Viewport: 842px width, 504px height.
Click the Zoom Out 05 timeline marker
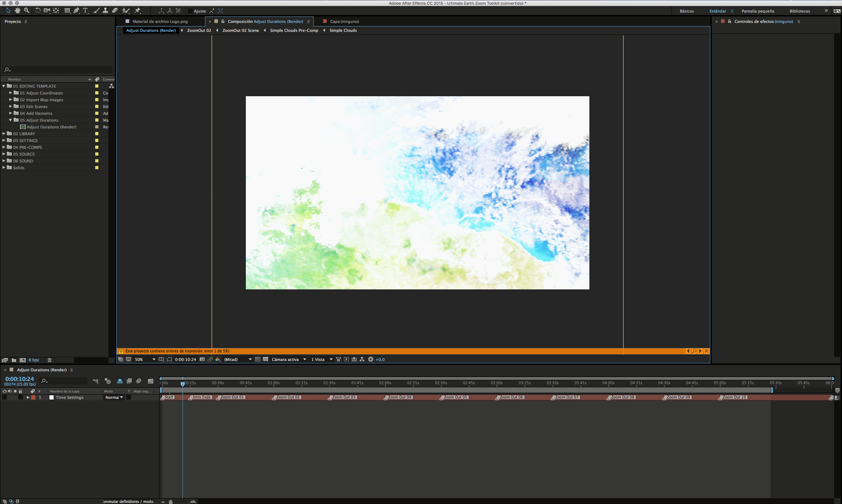point(455,397)
